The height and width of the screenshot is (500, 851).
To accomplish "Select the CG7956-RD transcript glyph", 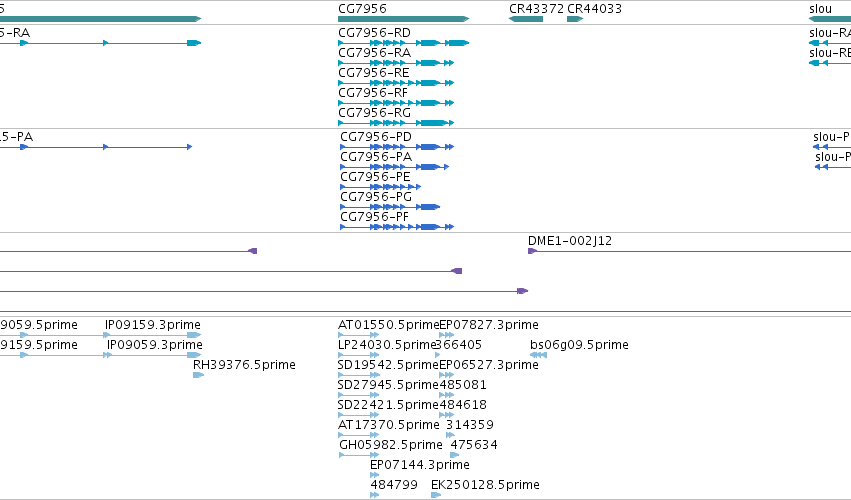I will [x=403, y=43].
